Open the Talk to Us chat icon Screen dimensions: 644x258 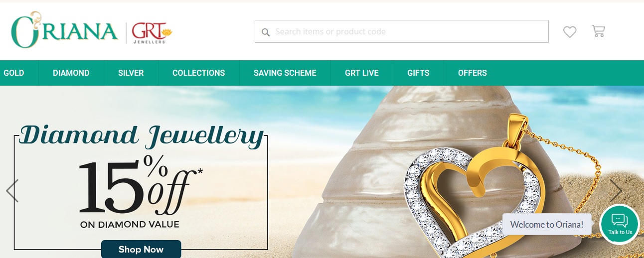pyautogui.click(x=620, y=224)
